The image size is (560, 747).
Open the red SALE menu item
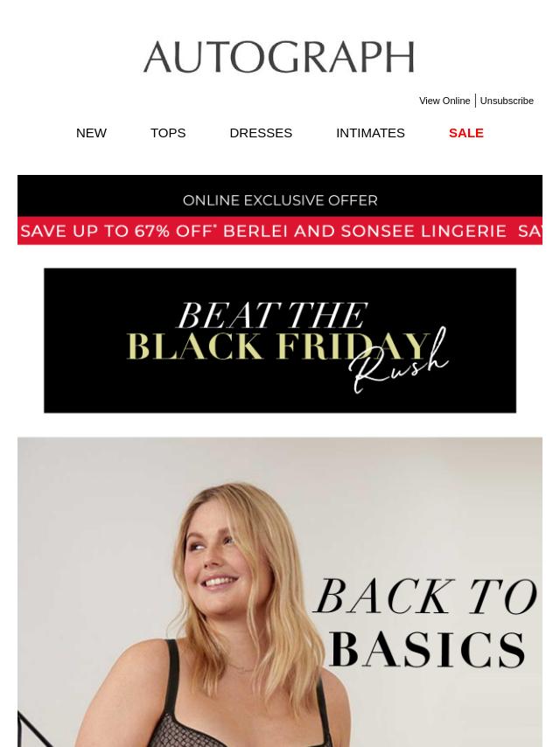(x=466, y=133)
